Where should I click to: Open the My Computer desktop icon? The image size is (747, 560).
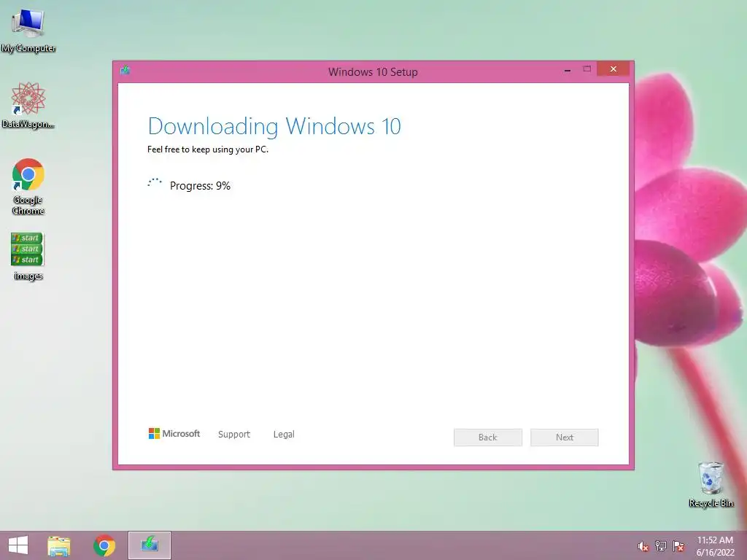coord(28,31)
